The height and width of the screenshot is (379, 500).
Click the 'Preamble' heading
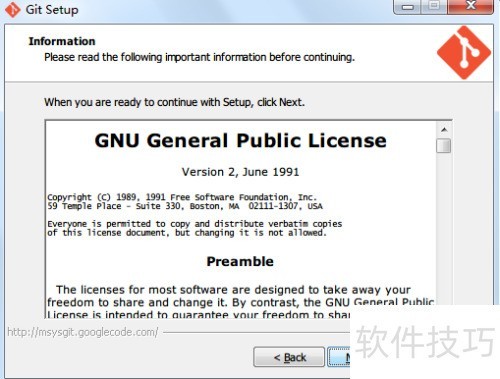(240, 261)
